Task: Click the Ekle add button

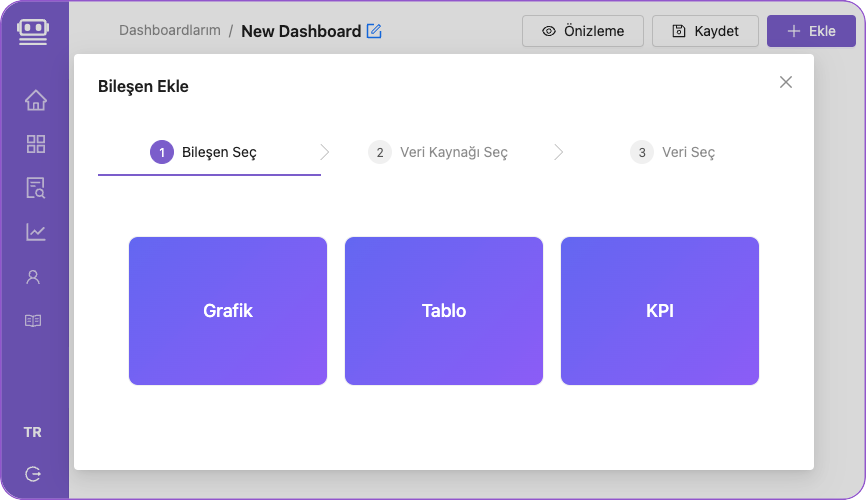Action: click(x=811, y=31)
